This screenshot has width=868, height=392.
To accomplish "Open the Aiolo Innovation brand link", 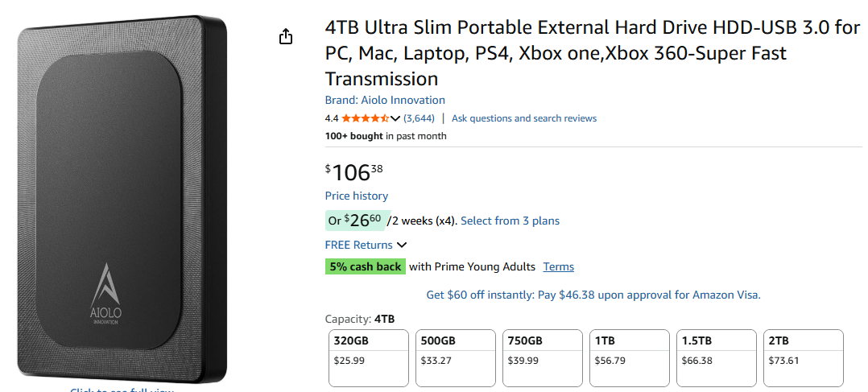I will coord(385,100).
